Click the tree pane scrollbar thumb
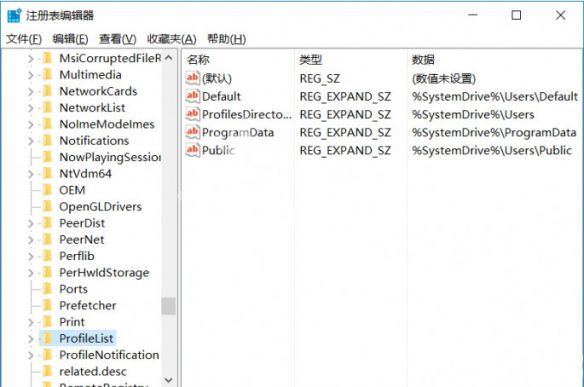This screenshot has width=584, height=387. 168,306
